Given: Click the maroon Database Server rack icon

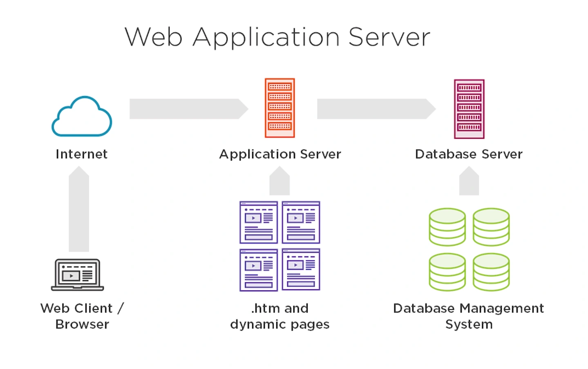Looking at the screenshot, I should (x=468, y=108).
